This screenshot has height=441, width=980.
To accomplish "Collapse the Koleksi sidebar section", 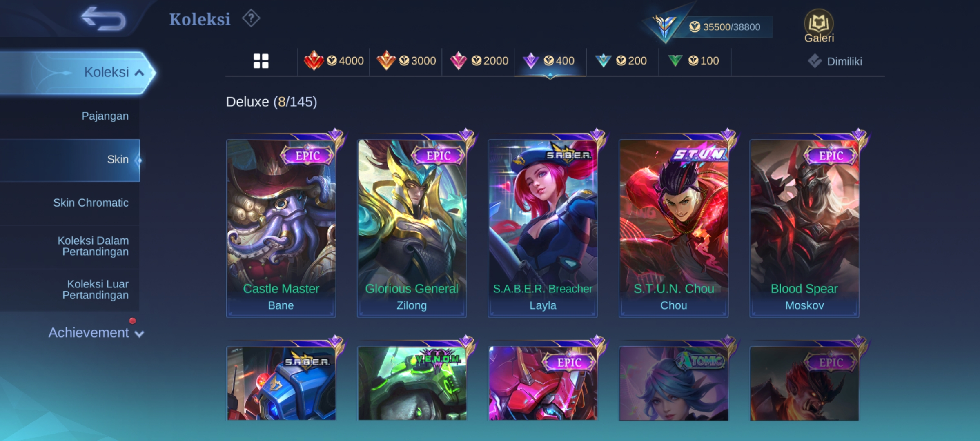I will 78,72.
